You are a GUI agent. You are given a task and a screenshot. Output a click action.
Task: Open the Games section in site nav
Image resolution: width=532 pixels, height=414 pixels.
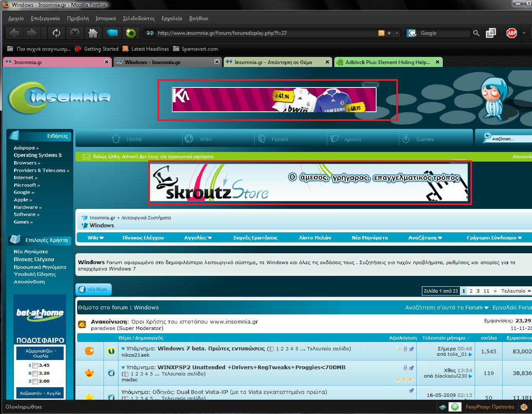click(418, 139)
